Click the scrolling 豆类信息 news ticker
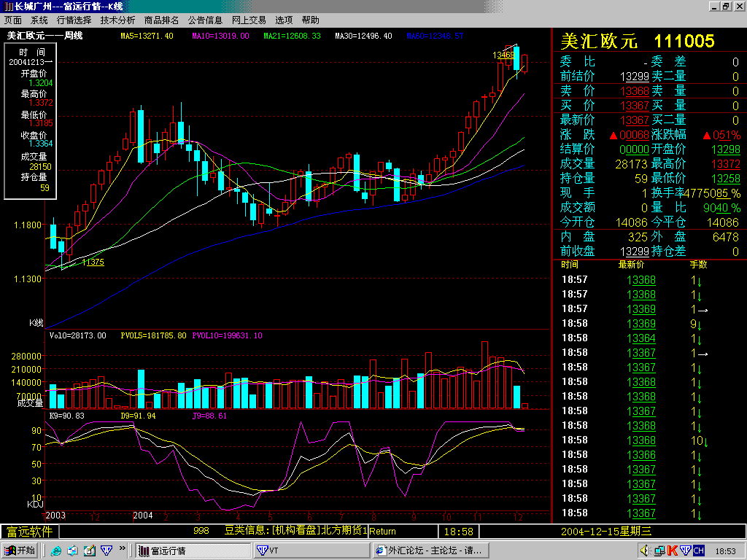747x560 pixels. pyautogui.click(x=295, y=531)
